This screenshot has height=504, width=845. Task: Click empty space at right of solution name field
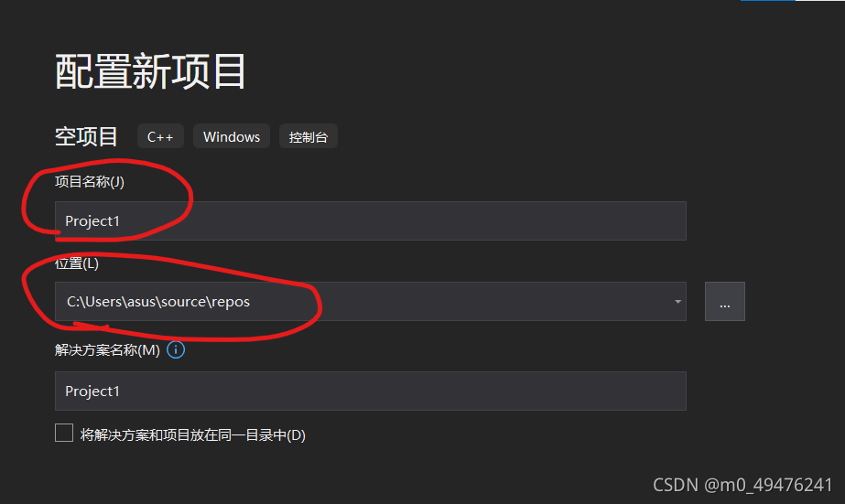click(x=485, y=391)
